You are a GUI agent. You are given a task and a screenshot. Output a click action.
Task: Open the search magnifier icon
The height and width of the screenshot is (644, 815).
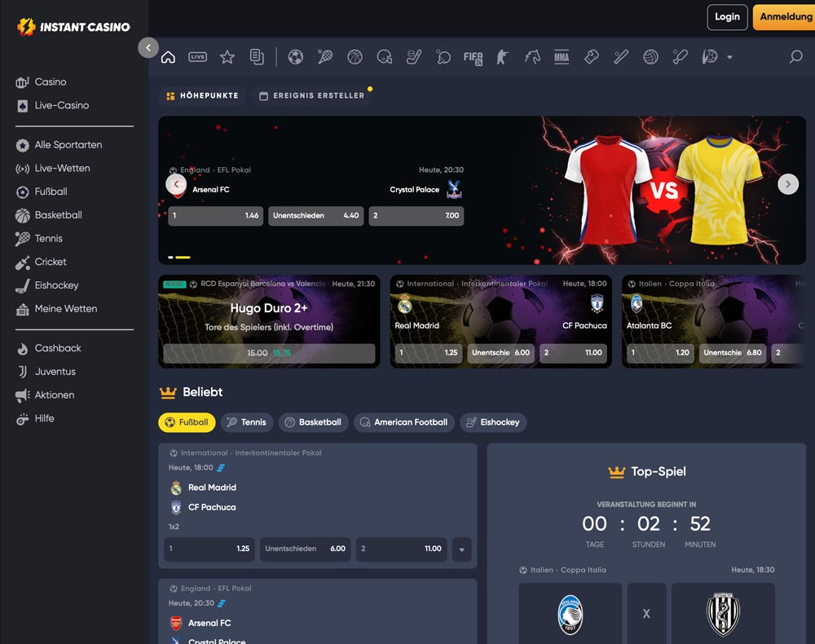click(x=795, y=56)
